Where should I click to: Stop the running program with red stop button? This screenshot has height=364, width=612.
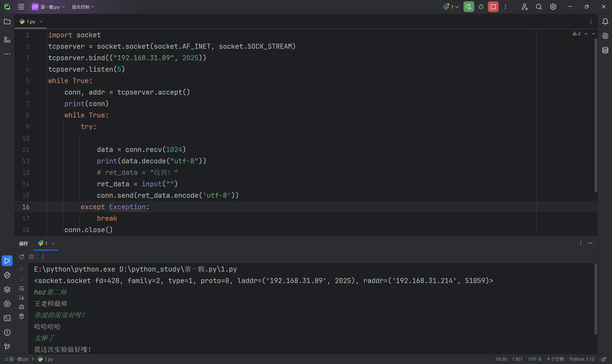[x=493, y=7]
